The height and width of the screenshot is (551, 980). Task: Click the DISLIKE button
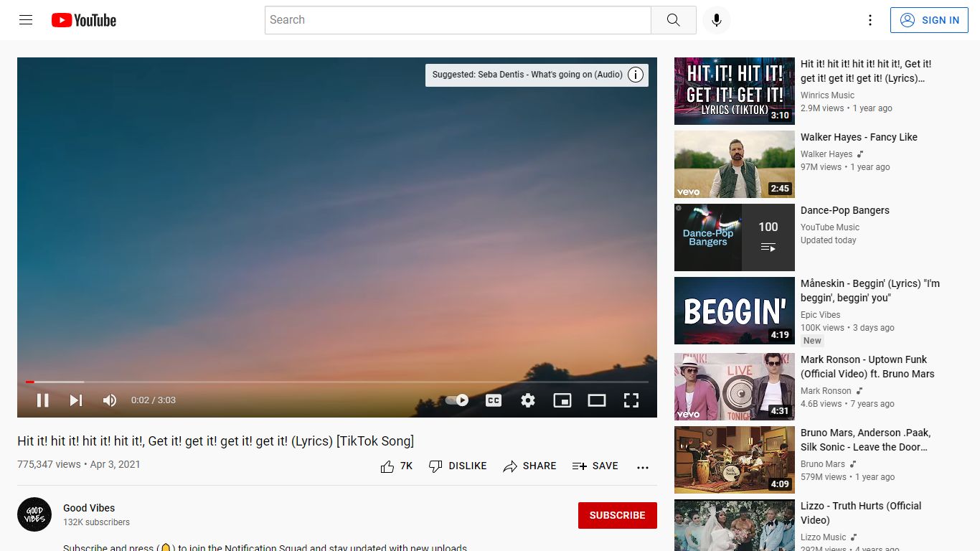pyautogui.click(x=458, y=466)
